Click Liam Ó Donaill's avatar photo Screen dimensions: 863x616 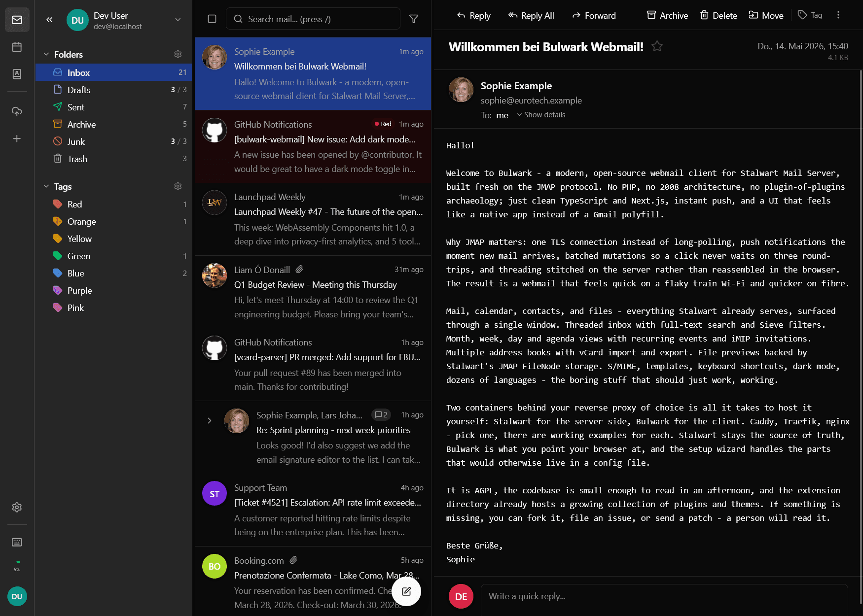(215, 275)
